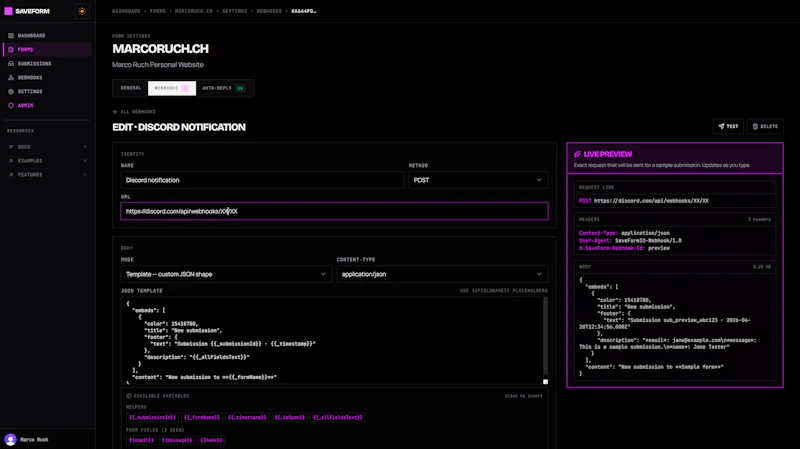Click inside the JSON template editor
This screenshot has width=800, height=449.
tap(332, 340)
